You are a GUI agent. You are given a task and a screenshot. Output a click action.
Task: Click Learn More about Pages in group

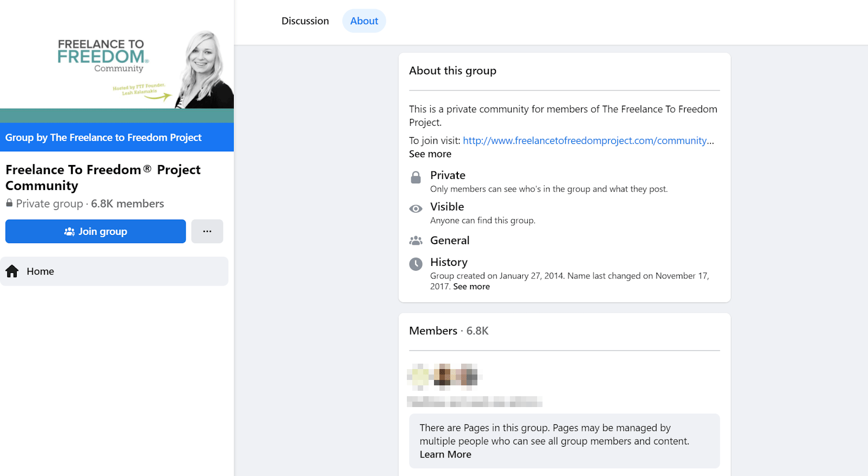pos(445,455)
